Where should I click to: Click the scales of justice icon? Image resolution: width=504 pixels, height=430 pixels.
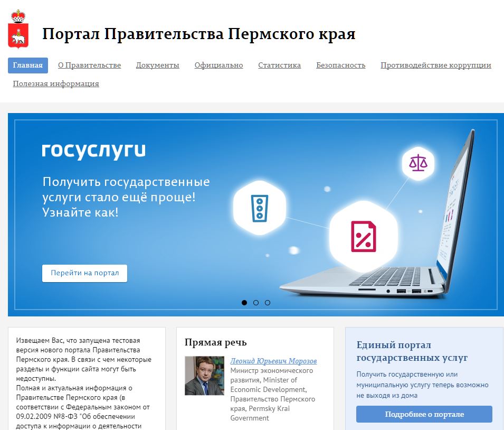(x=419, y=163)
